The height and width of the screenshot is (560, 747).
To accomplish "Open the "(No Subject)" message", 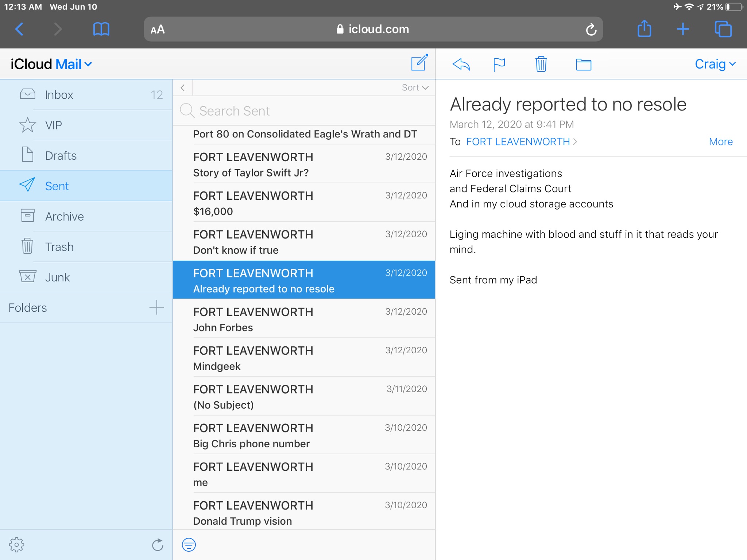I will click(304, 396).
